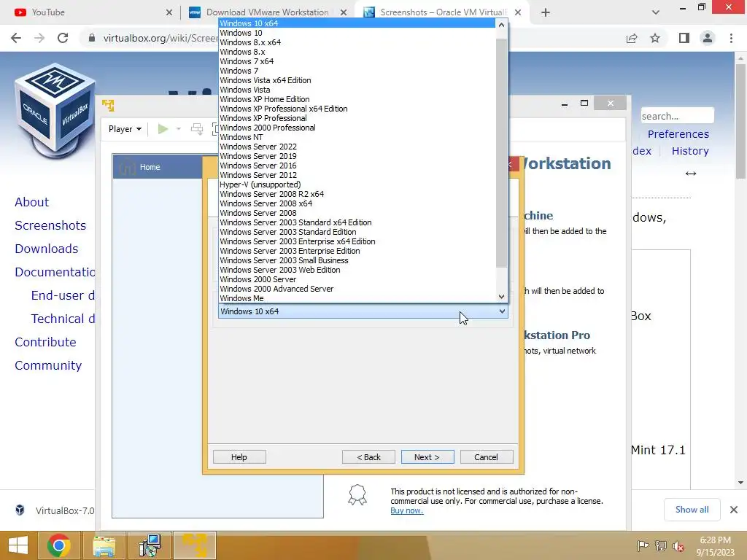Reload the current page
The width and height of the screenshot is (747, 560).
[63, 38]
